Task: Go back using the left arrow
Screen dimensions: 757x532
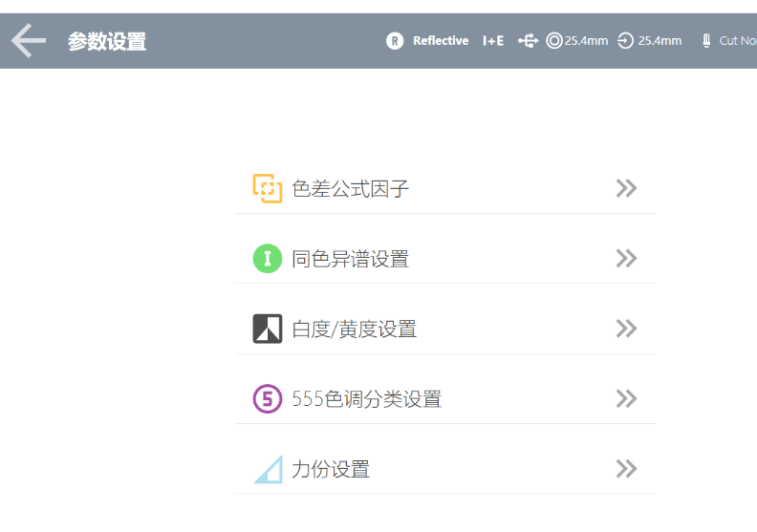Action: click(29, 41)
